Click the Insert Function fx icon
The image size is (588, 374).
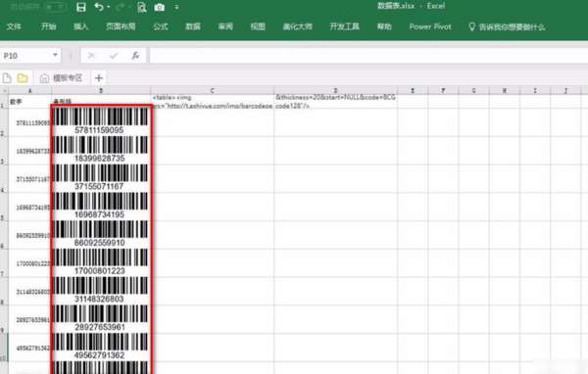135,56
